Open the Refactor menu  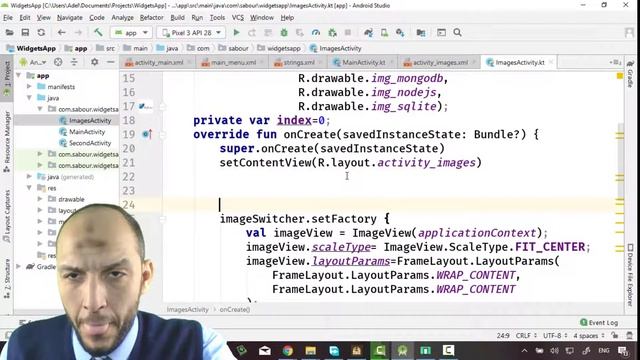[151, 18]
